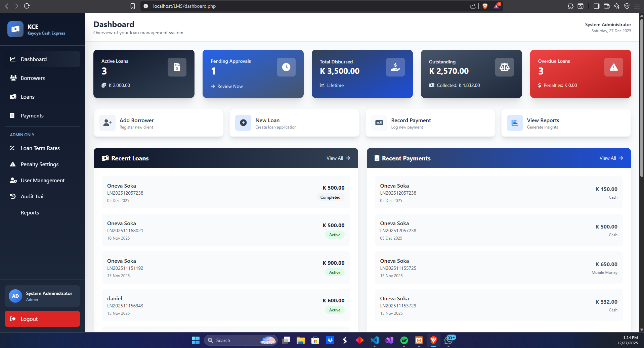Click the person-plus icon for Add Borrower
Screen dimensions: 644x348
point(107,123)
